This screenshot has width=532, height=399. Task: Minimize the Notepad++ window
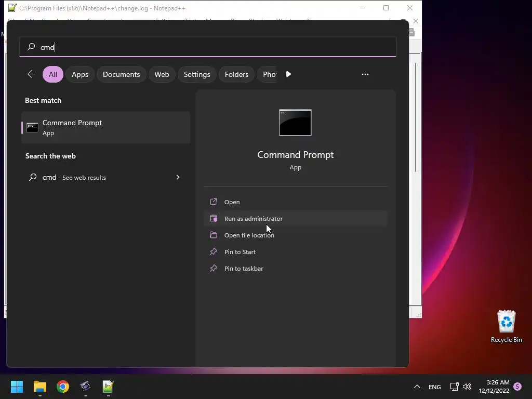click(362, 8)
